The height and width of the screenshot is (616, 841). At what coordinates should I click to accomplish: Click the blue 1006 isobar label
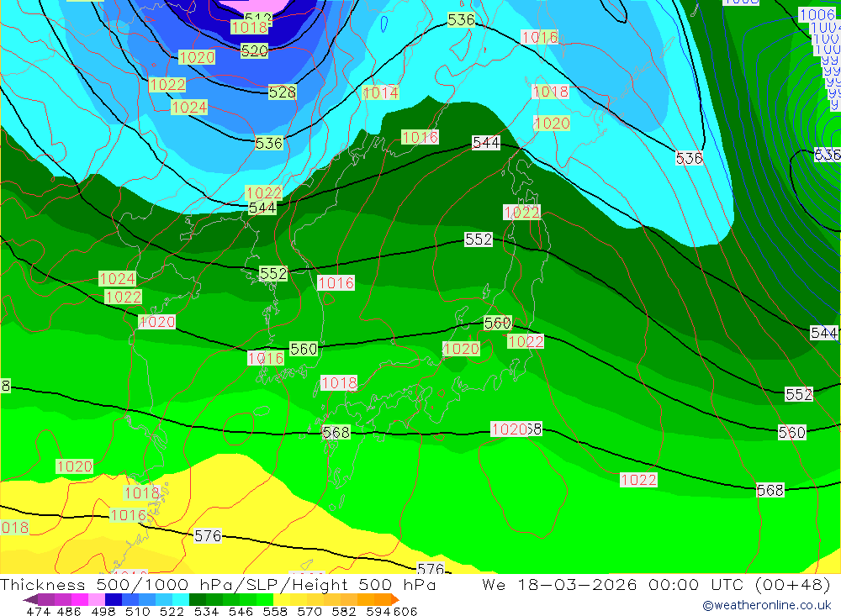[x=817, y=15]
